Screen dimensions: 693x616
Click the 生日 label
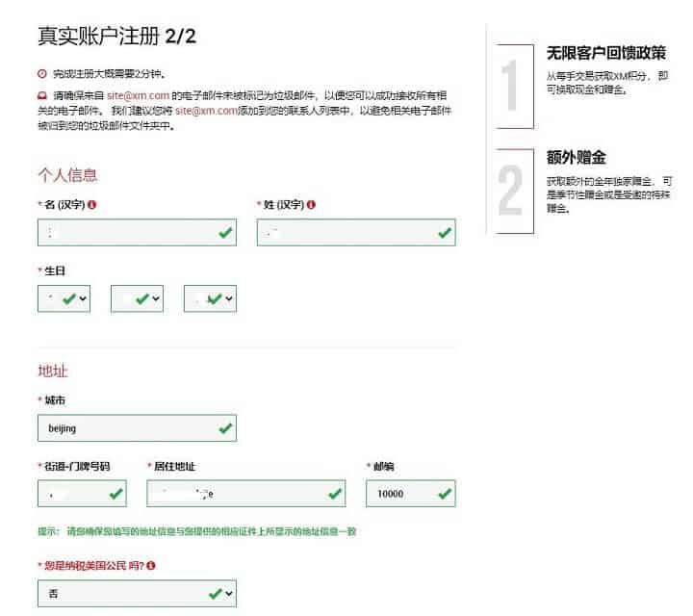[54, 270]
